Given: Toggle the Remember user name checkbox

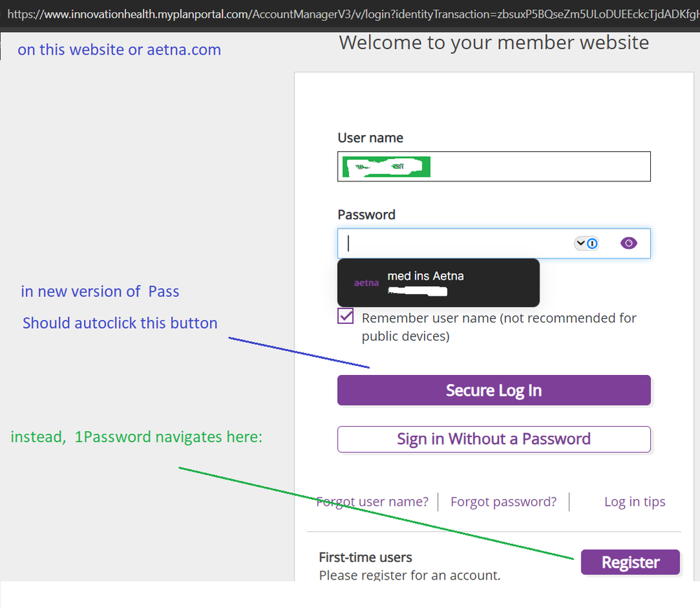Looking at the screenshot, I should pos(346,317).
